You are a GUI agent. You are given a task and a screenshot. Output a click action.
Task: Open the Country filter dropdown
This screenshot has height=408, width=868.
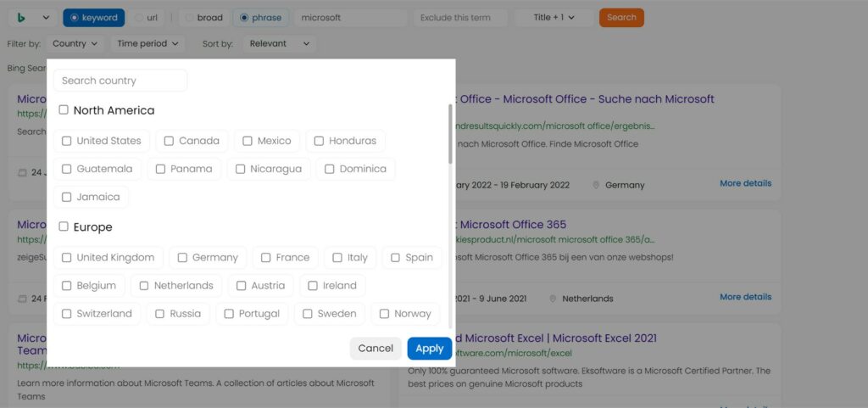[75, 44]
